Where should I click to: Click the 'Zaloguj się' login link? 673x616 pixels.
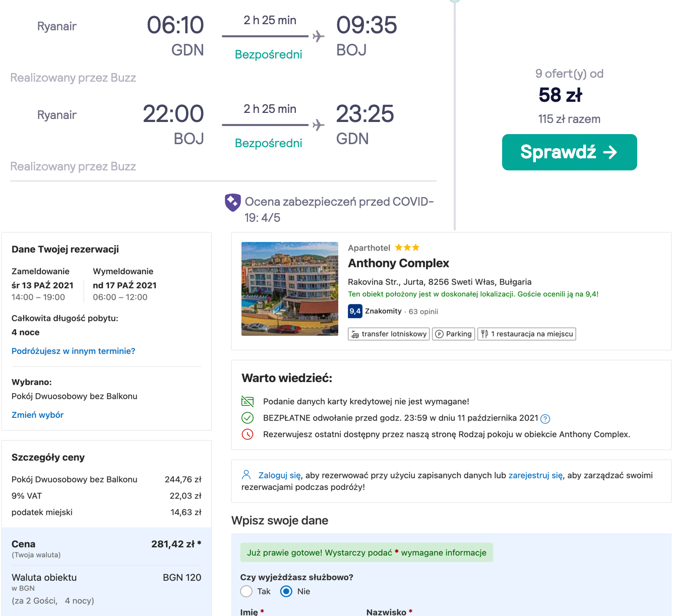[x=279, y=475]
